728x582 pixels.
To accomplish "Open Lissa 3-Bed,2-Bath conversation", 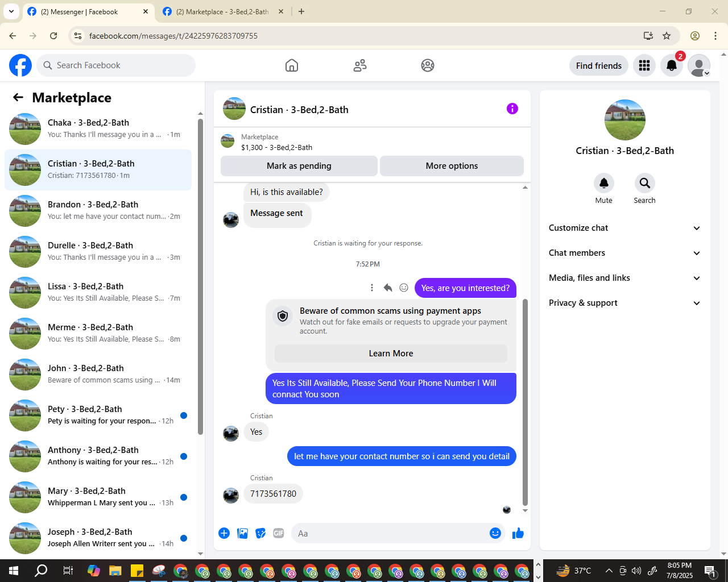I will tap(98, 293).
